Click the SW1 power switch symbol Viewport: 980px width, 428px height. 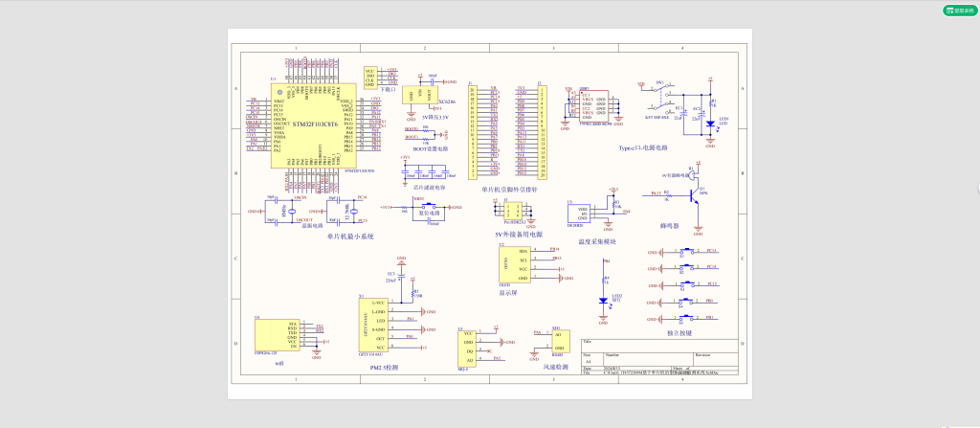coord(660,94)
